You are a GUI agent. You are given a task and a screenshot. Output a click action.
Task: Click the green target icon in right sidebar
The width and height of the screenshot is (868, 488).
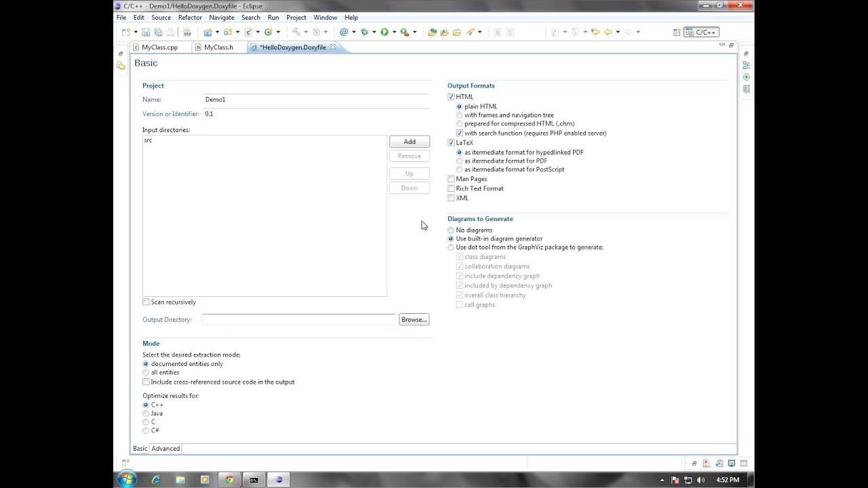(746, 77)
